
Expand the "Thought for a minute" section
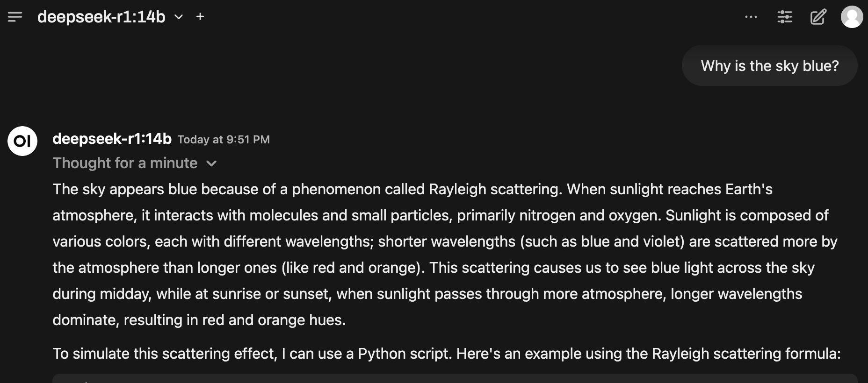125,163
